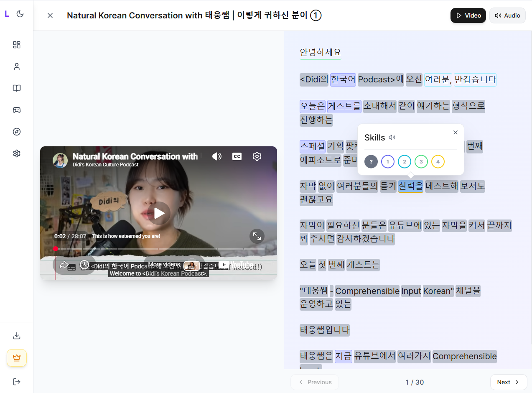Viewport: 532px width, 393px height.
Task: Open the games controller icon in sidebar
Action: coord(17,110)
